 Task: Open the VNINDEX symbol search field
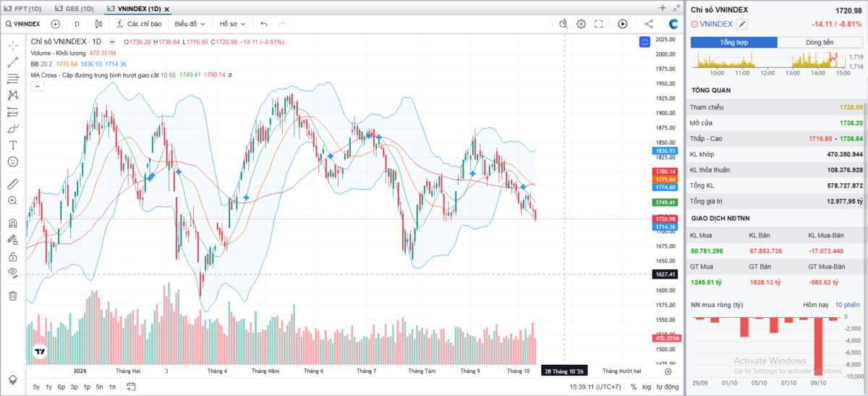tap(22, 24)
